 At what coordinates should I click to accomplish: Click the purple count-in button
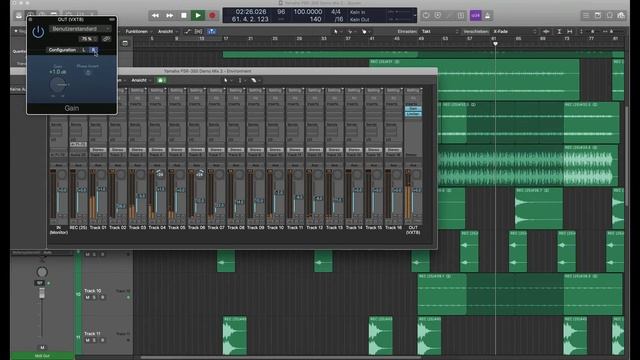(x=476, y=16)
